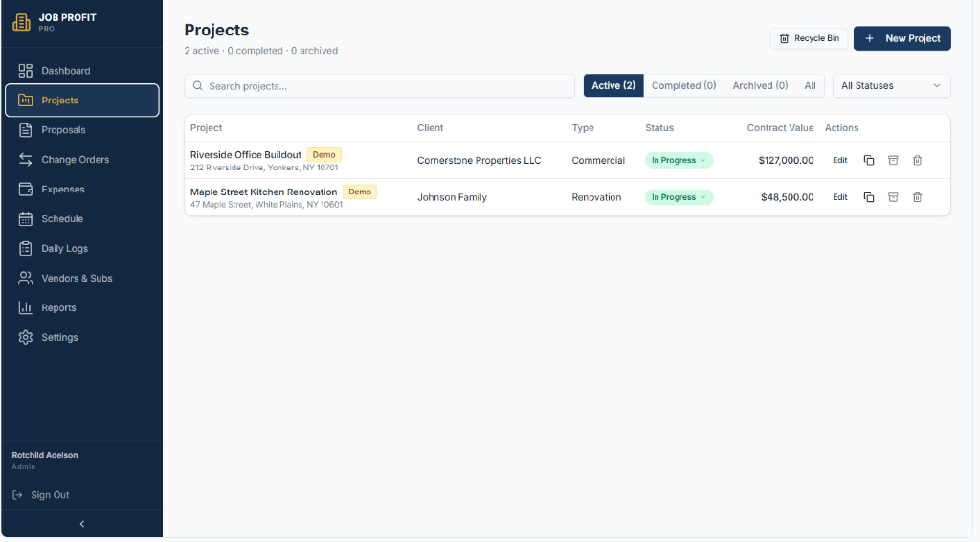This screenshot has height=542, width=980.
Task: Open the Dashboard sidebar icon
Action: tap(25, 71)
